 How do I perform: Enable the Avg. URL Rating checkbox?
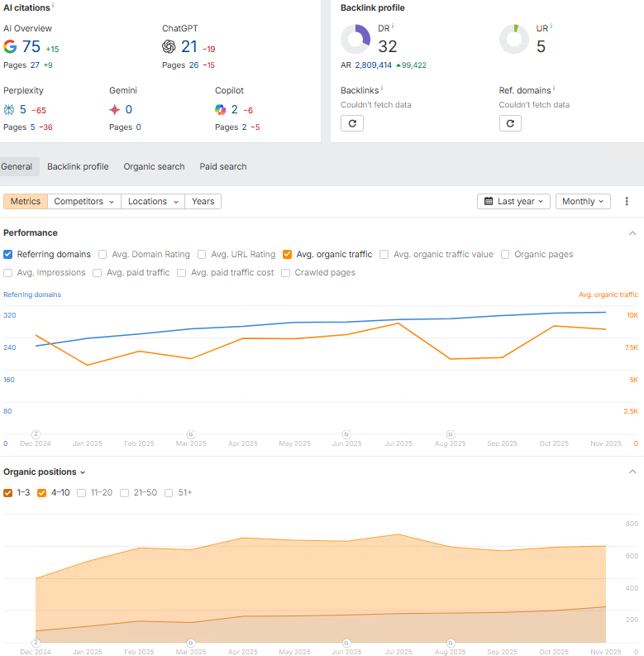[202, 254]
